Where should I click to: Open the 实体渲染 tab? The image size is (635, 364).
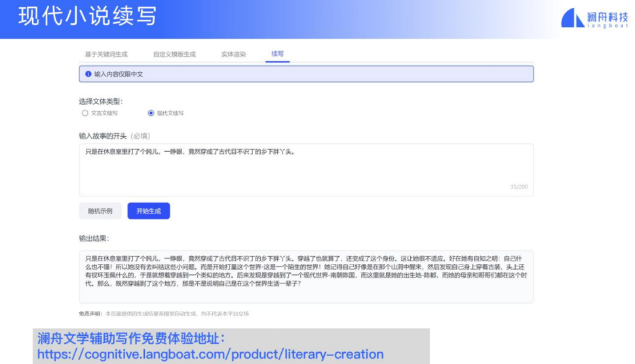click(x=233, y=54)
